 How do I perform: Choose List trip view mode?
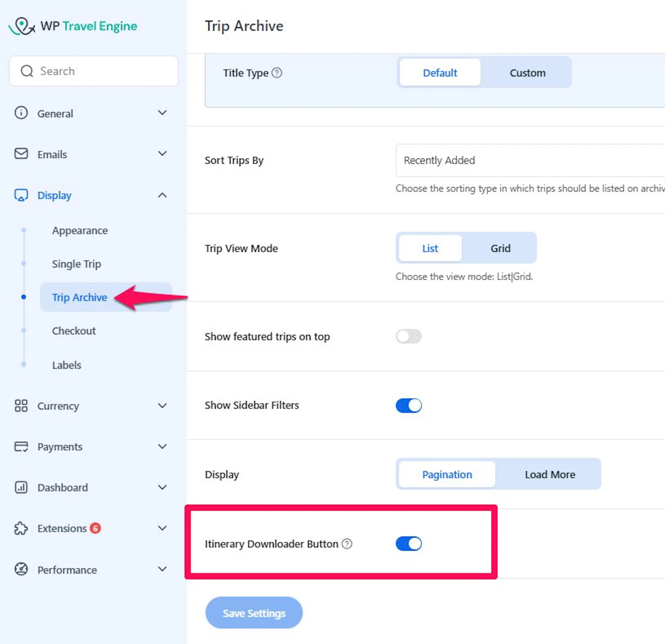tap(430, 248)
